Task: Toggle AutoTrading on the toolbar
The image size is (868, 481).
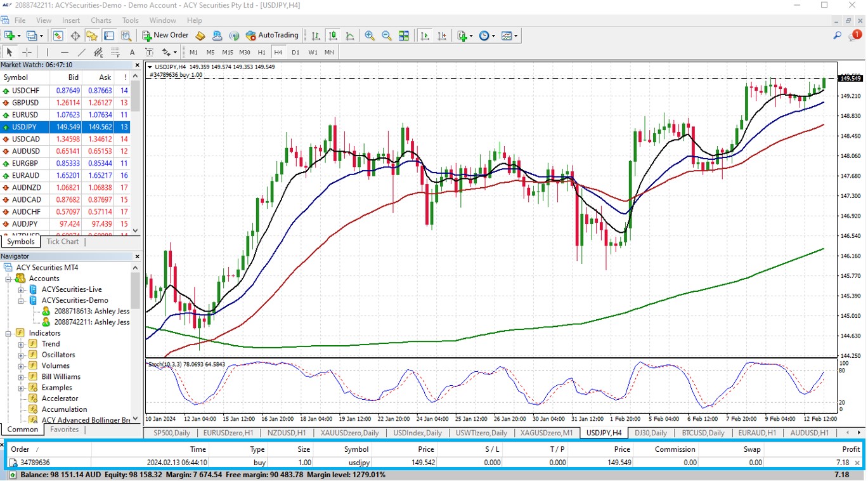Action: (272, 36)
